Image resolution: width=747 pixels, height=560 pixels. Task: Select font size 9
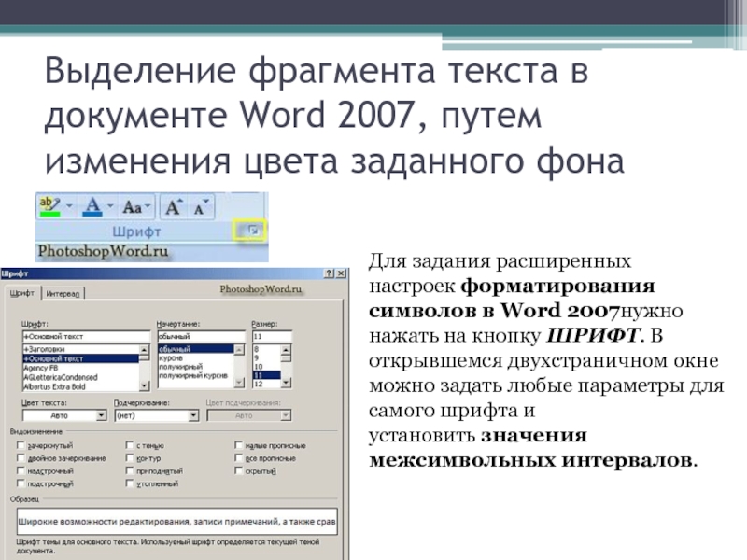point(266,358)
